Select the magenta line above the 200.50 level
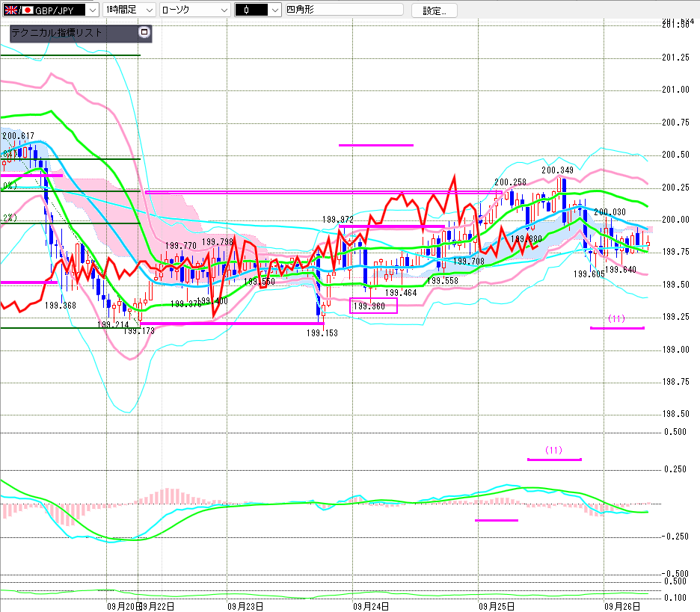 pyautogui.click(x=375, y=145)
